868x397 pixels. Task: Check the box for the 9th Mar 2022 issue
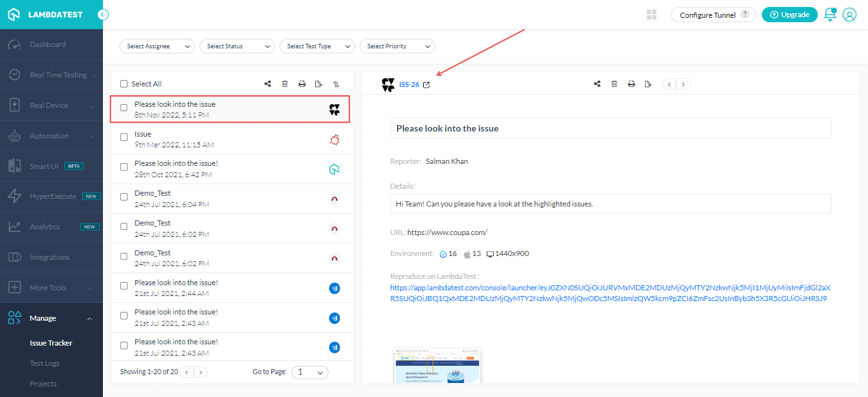(x=124, y=138)
